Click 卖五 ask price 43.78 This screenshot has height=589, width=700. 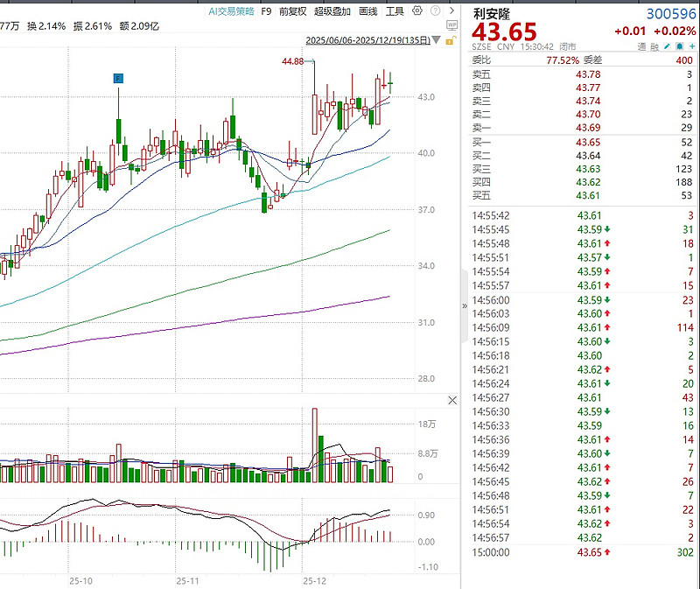pos(588,74)
